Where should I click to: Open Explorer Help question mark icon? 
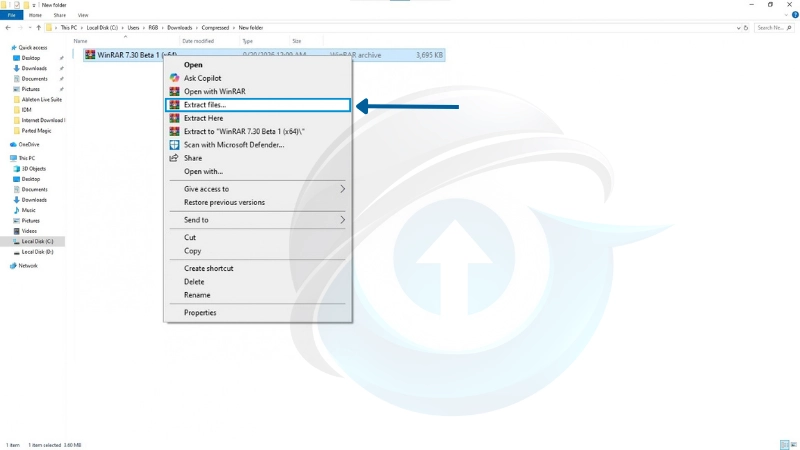795,15
